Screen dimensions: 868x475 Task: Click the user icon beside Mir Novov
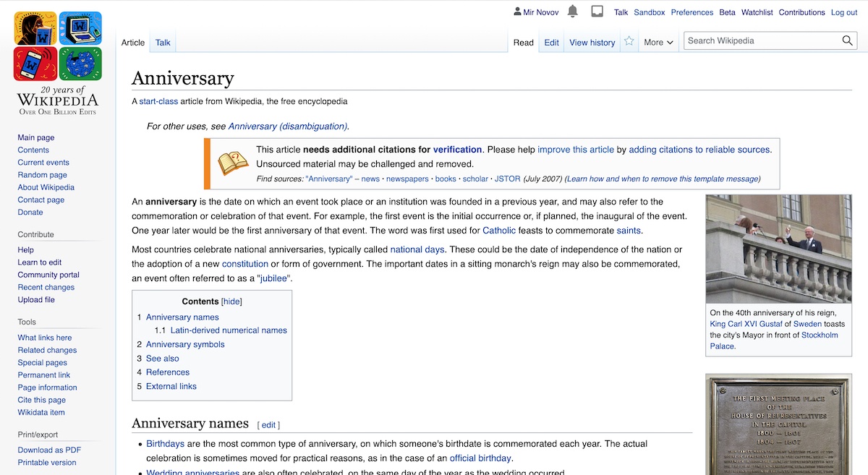coord(518,12)
